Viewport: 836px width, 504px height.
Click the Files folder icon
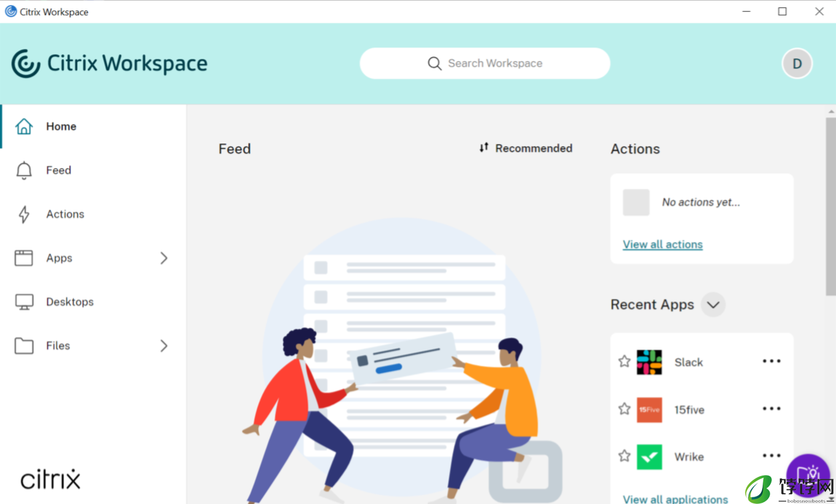point(24,346)
